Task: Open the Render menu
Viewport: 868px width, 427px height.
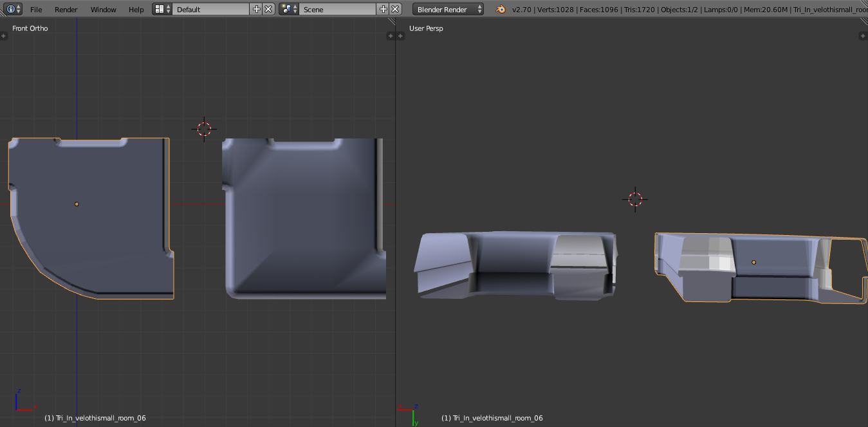Action: (x=66, y=10)
